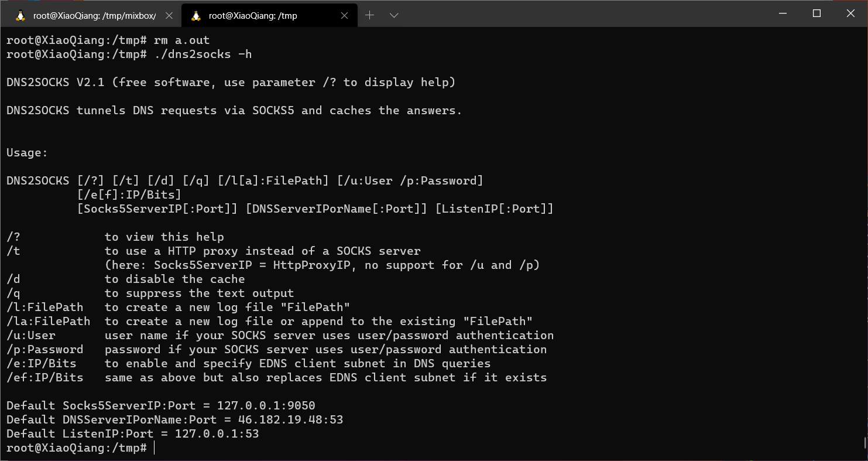Image resolution: width=868 pixels, height=461 pixels.
Task: Close the root@XiaoQiang: /tmp/mixbox/ tab
Action: 169,16
